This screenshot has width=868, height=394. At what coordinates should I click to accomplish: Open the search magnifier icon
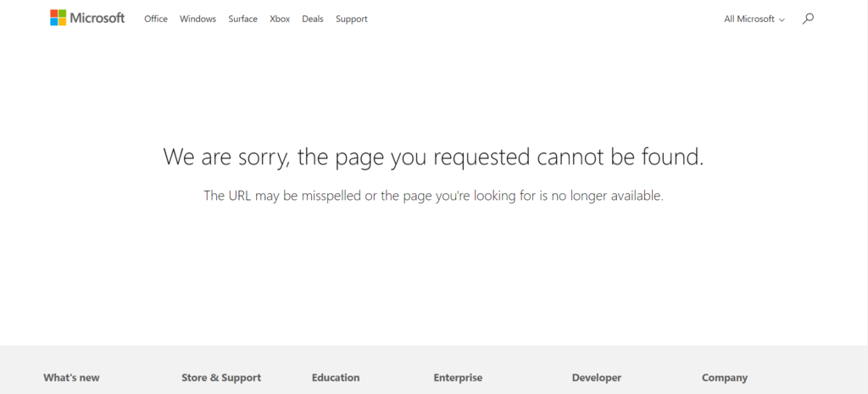click(x=808, y=19)
